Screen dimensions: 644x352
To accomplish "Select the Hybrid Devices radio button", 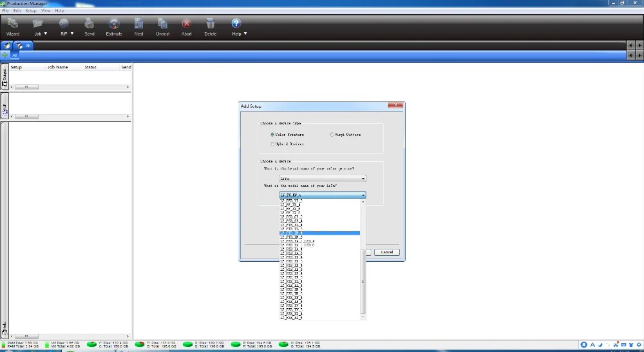I will [272, 144].
